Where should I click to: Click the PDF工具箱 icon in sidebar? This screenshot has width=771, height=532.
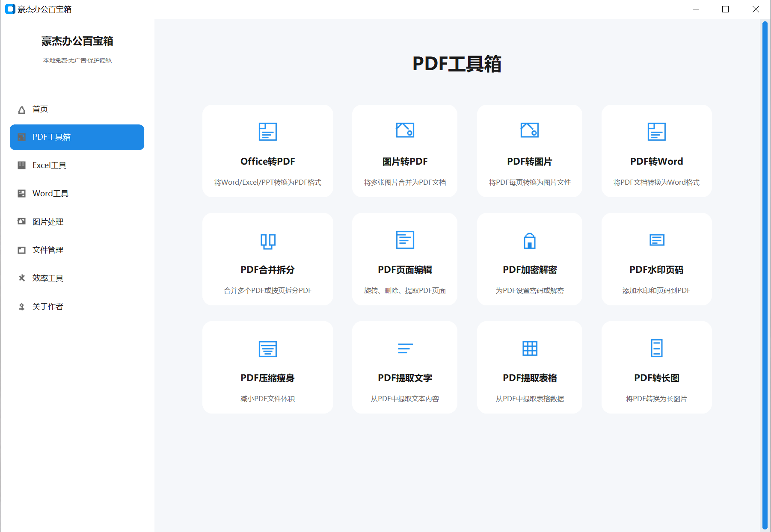point(21,137)
